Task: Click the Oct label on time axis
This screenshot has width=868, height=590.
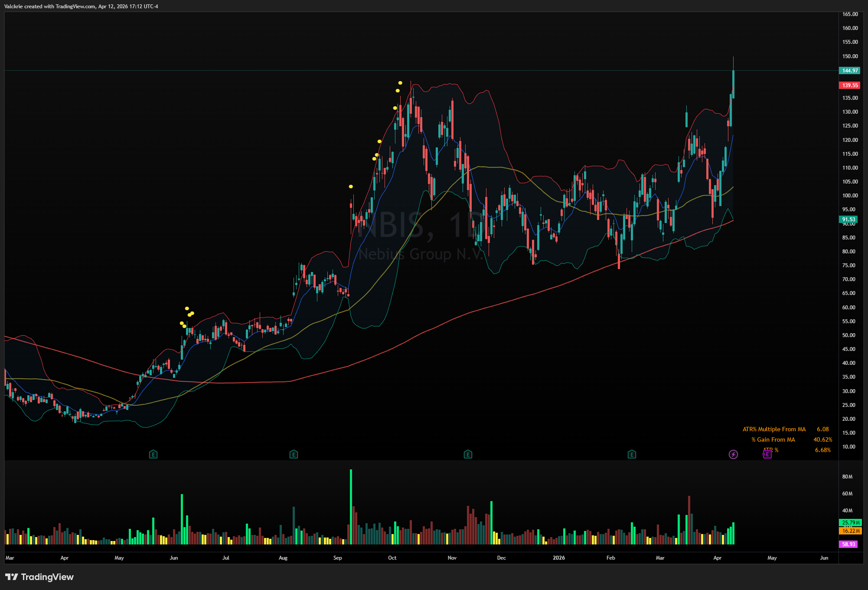Action: pyautogui.click(x=392, y=558)
